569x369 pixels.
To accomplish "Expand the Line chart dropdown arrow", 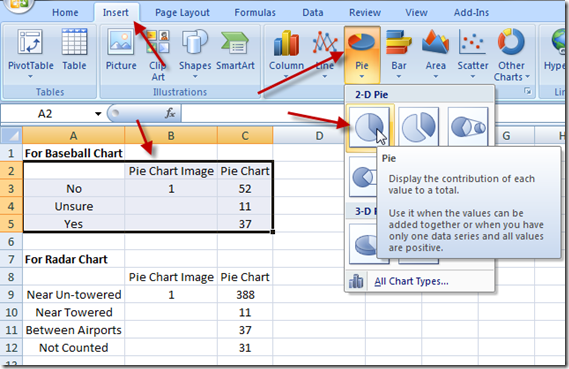I will pyautogui.click(x=324, y=77).
